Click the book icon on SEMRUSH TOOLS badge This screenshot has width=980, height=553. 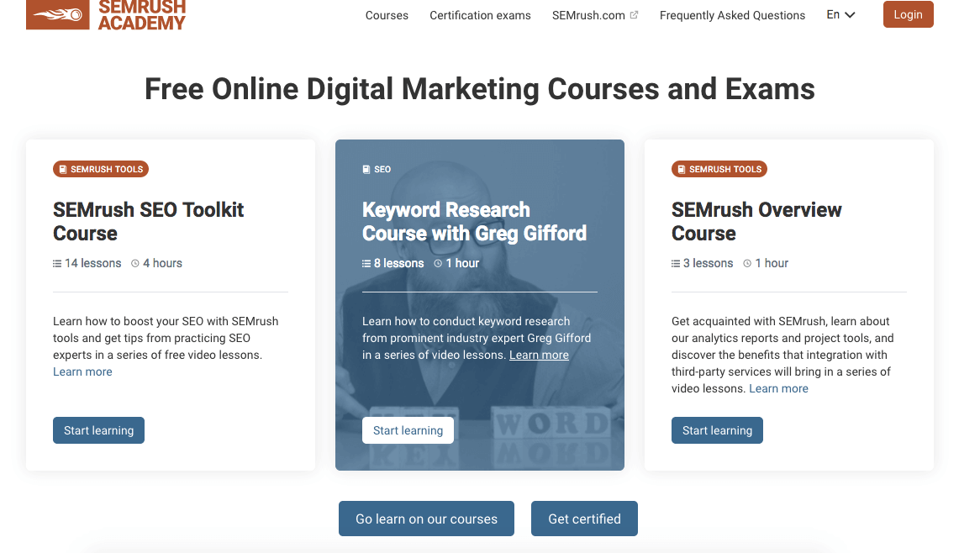pyautogui.click(x=63, y=169)
